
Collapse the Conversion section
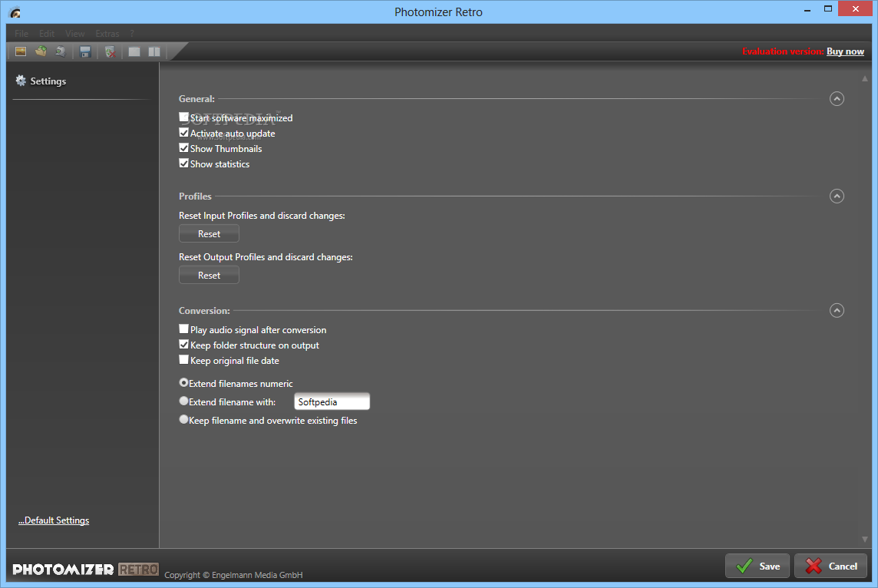[x=837, y=311]
